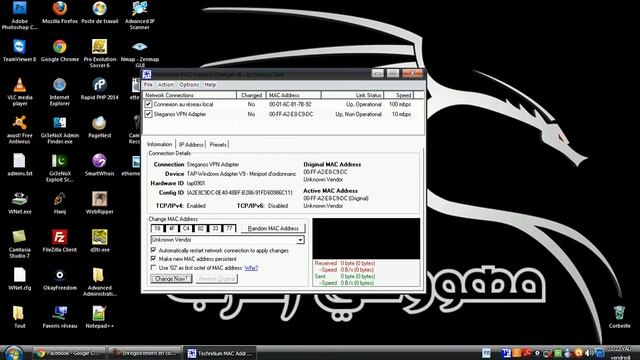Image resolution: width=640 pixels, height=360 pixels.
Task: Sort by Link Status column header
Action: tap(352, 95)
